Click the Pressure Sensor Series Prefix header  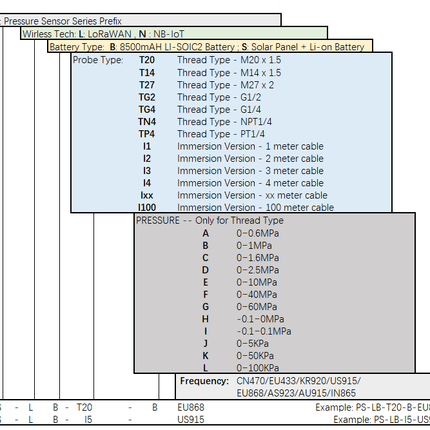pyautogui.click(x=63, y=21)
